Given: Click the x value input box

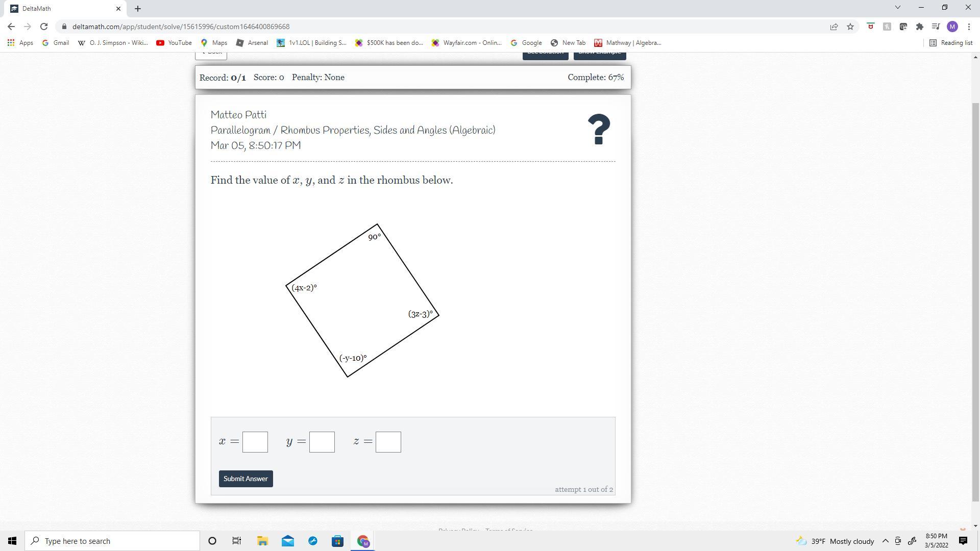Looking at the screenshot, I should tap(255, 442).
